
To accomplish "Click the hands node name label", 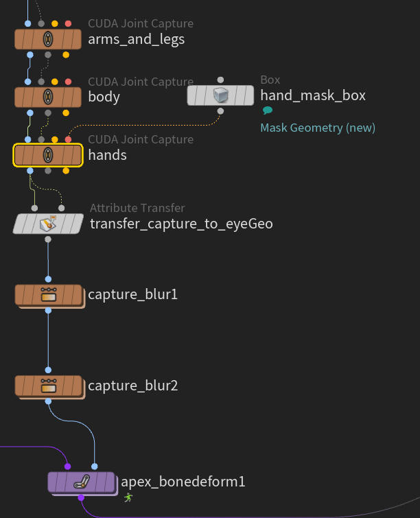I will coord(107,155).
